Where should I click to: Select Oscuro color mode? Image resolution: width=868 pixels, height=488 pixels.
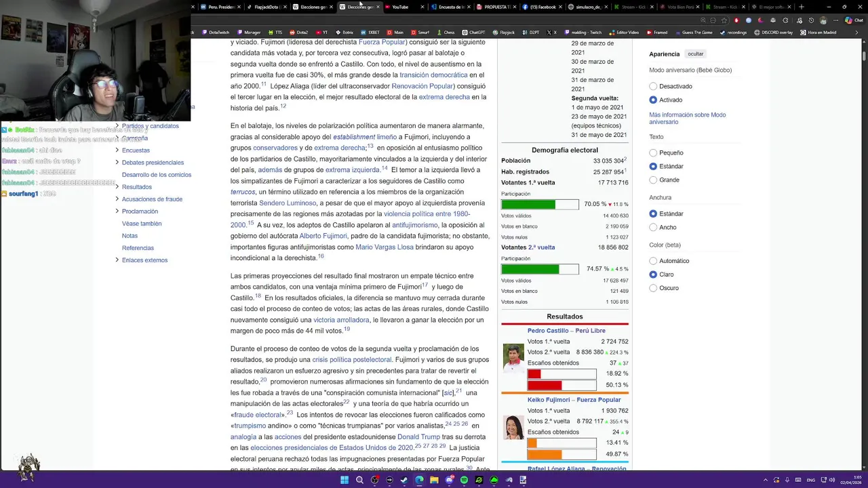click(x=653, y=288)
